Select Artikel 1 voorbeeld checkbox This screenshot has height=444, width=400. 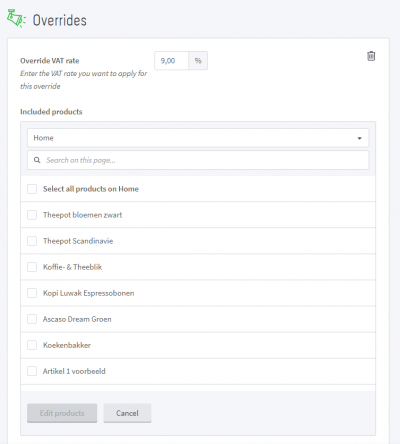(x=32, y=371)
